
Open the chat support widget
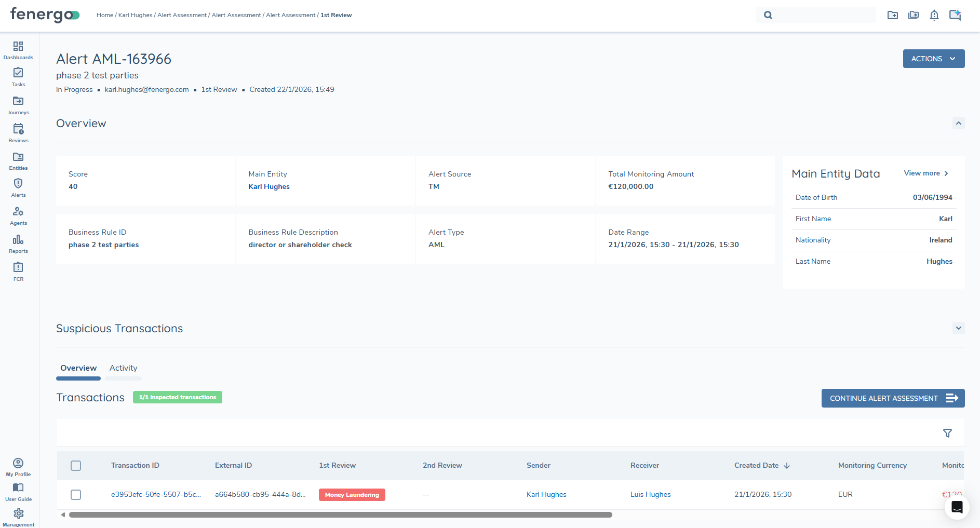coord(957,507)
